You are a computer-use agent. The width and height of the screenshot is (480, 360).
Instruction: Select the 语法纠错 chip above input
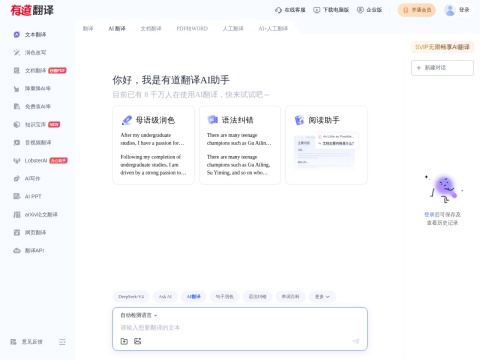257,296
